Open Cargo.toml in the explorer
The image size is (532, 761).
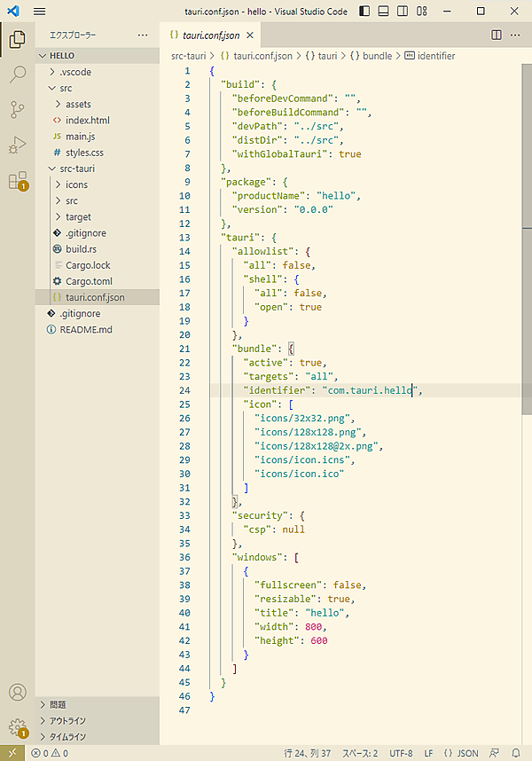coord(88,281)
